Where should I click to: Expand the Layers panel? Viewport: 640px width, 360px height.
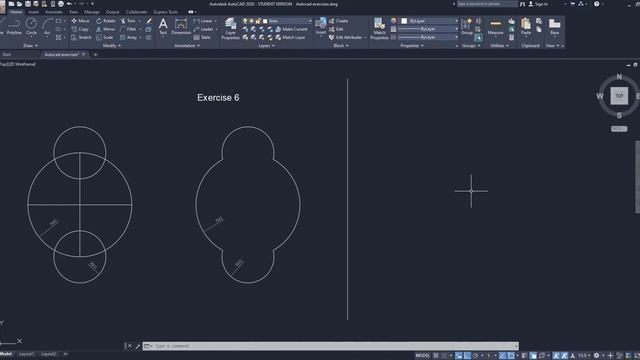266,46
